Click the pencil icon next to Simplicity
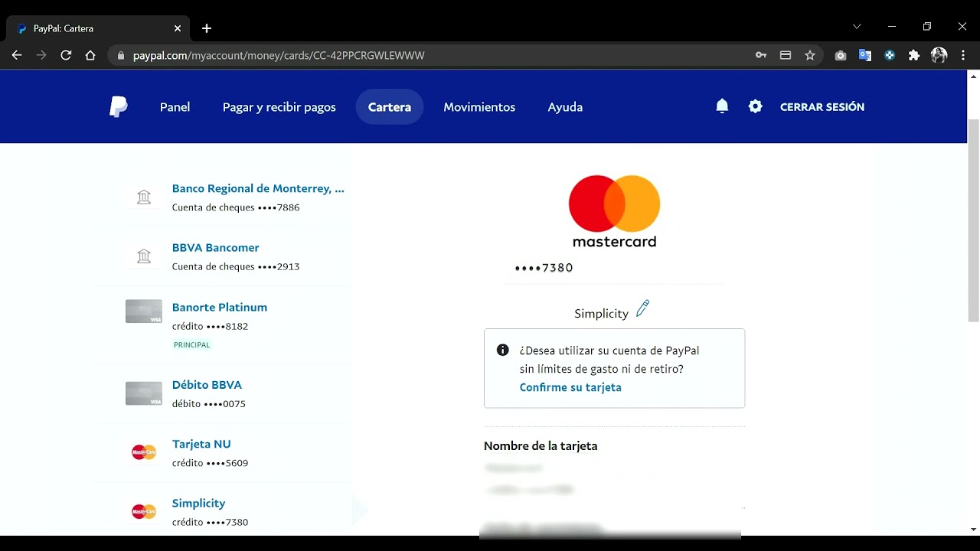 (642, 308)
